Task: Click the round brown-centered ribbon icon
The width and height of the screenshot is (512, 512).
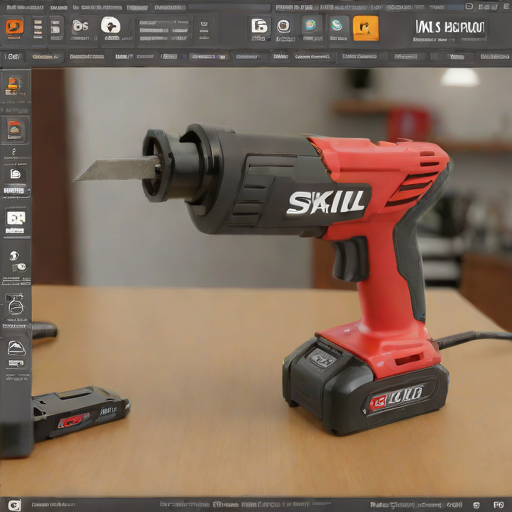Action: [x=283, y=26]
